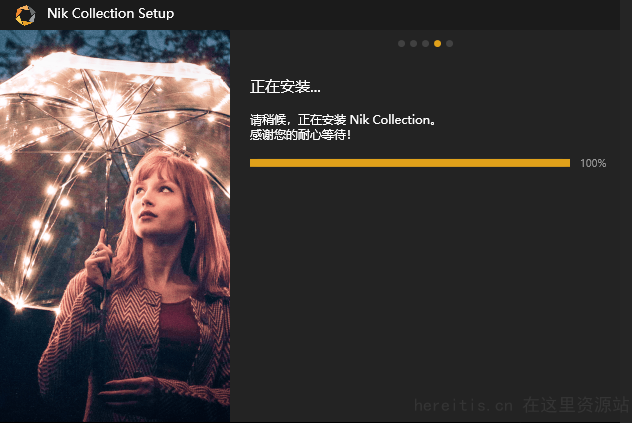Click the "正在安装..." heading
The image size is (632, 423).
[285, 87]
